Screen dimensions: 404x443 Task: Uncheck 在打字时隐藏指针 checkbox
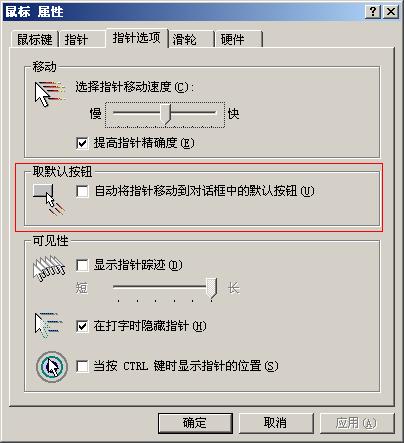pyautogui.click(x=82, y=326)
